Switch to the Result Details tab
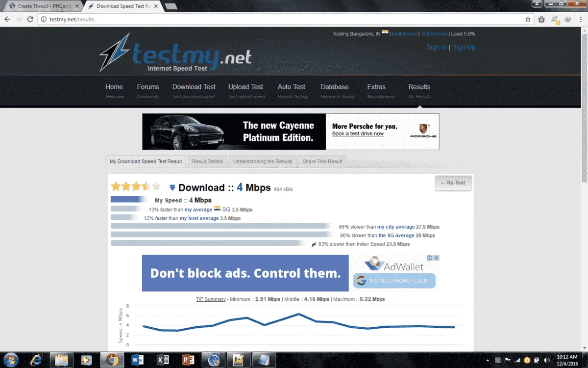 tap(207, 161)
